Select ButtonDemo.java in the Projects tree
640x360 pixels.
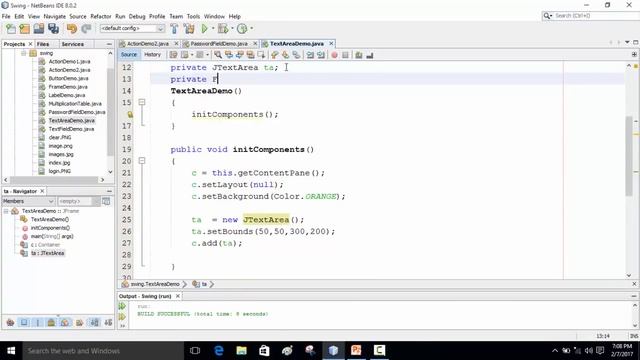68,78
